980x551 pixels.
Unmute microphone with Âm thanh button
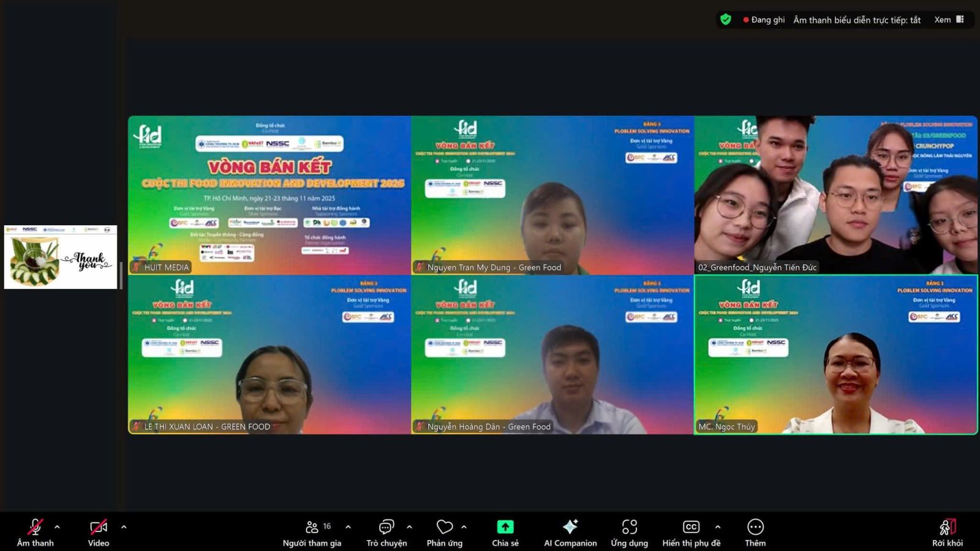pyautogui.click(x=35, y=528)
